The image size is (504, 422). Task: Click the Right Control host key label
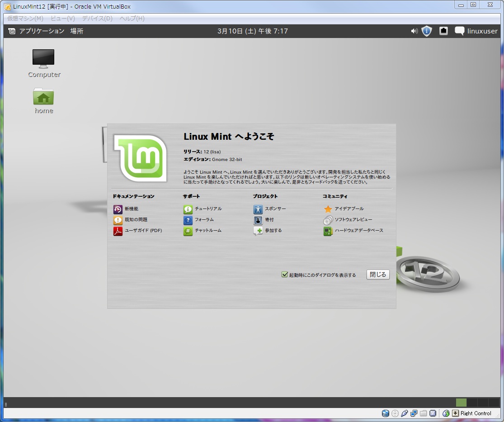pyautogui.click(x=476, y=413)
